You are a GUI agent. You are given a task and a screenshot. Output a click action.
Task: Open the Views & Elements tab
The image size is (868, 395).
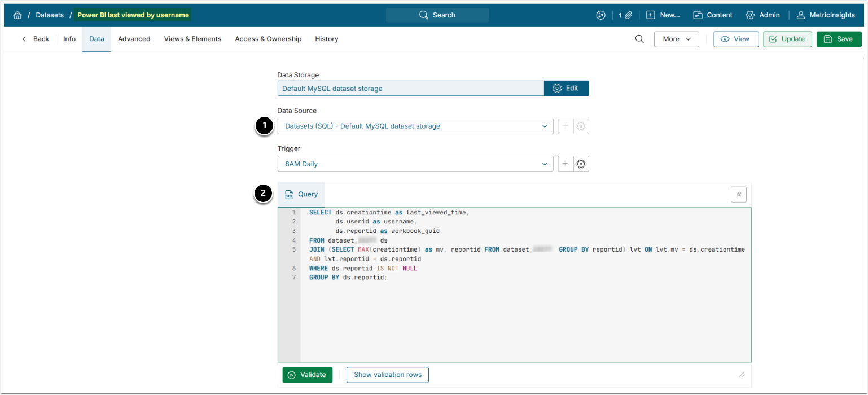[x=192, y=39]
